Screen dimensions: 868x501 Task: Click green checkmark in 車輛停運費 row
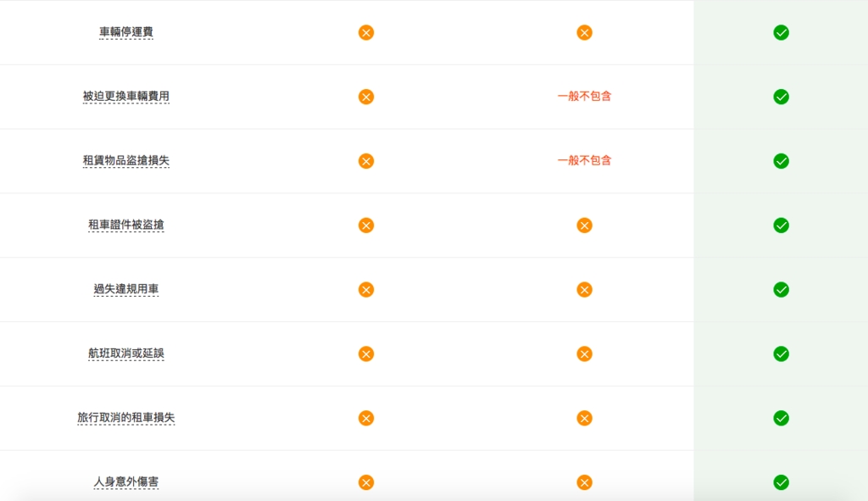[781, 33]
